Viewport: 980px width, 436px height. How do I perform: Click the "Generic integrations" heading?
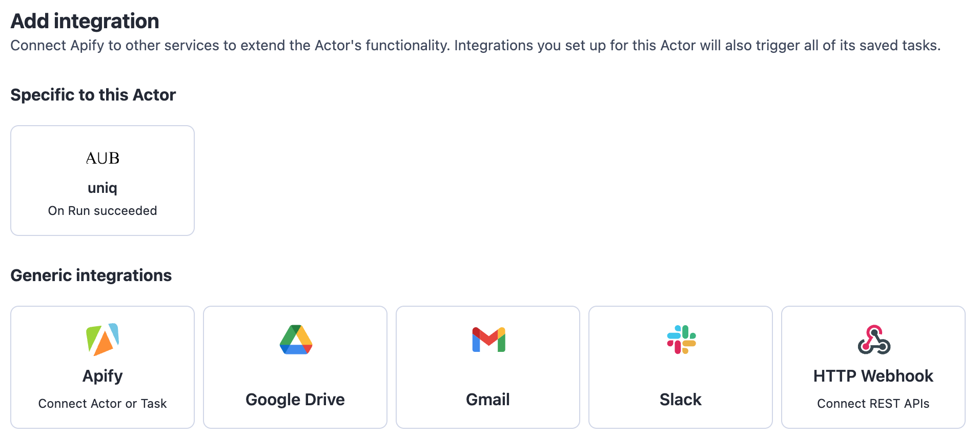click(91, 275)
